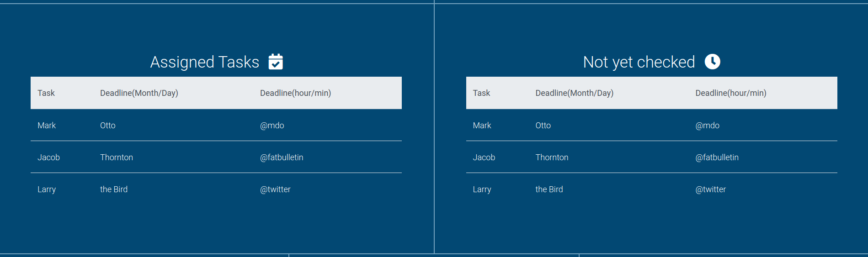Click Thornton in the Not yet checked table

coord(552,157)
